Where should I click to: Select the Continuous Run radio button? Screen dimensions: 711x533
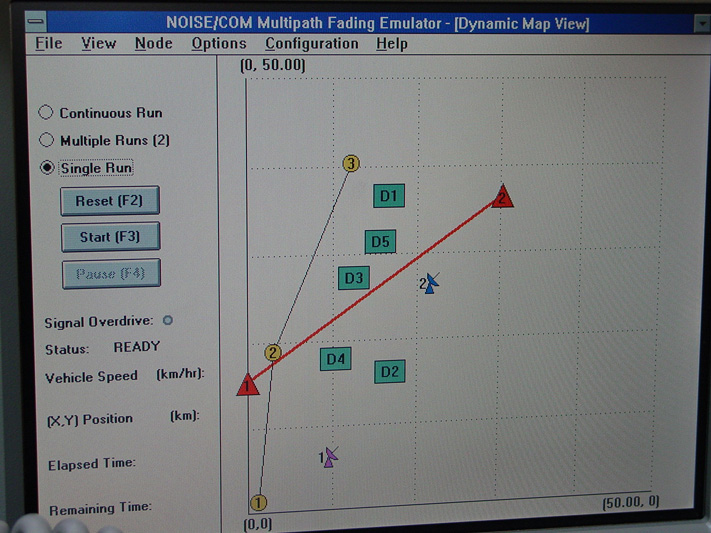46,112
